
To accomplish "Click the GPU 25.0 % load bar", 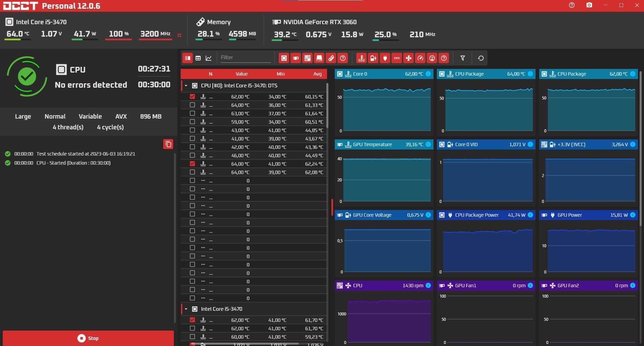I will pos(386,40).
